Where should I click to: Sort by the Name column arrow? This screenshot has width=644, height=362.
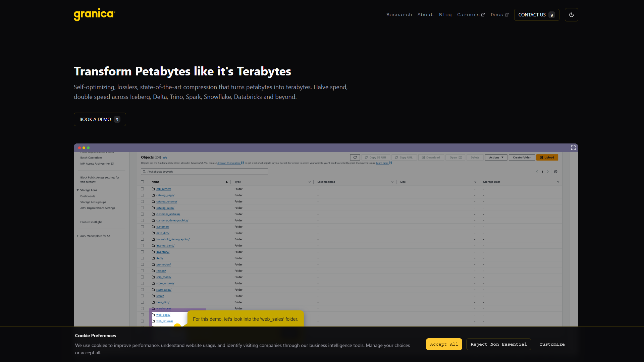click(x=227, y=182)
